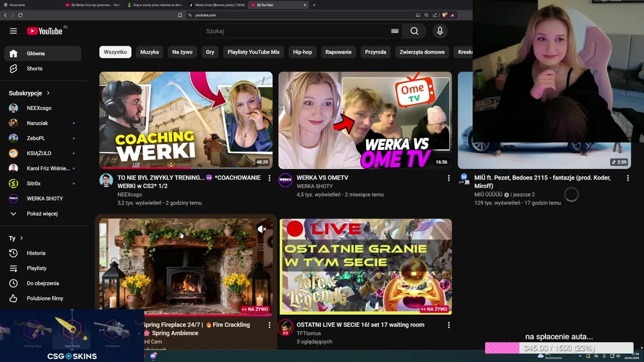Click the TFTtomus channel name
This screenshot has height=362, width=644.
309,333
